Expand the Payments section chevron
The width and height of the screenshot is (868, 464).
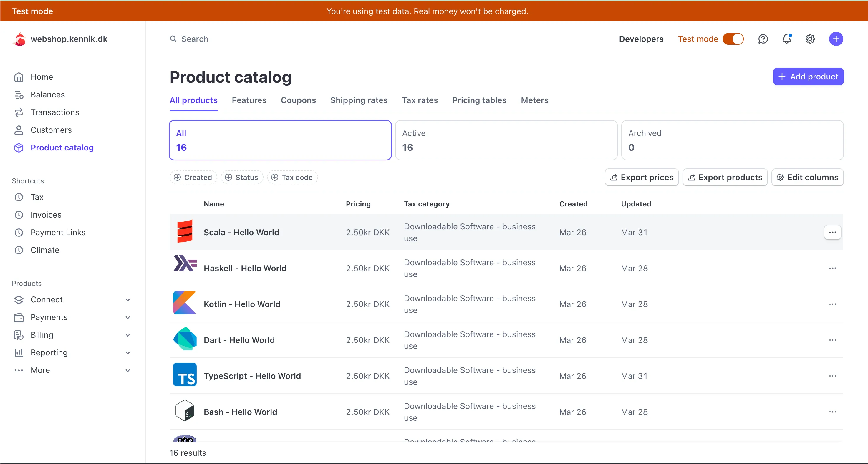[x=128, y=317]
